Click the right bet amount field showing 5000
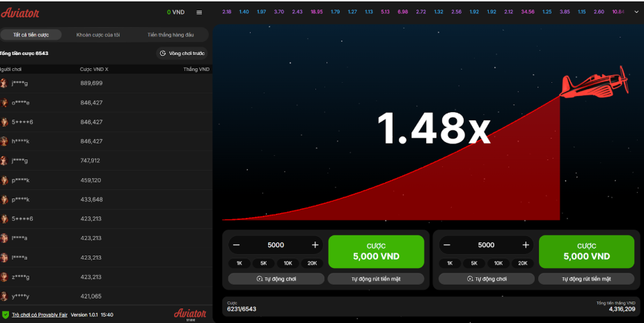 (486, 245)
